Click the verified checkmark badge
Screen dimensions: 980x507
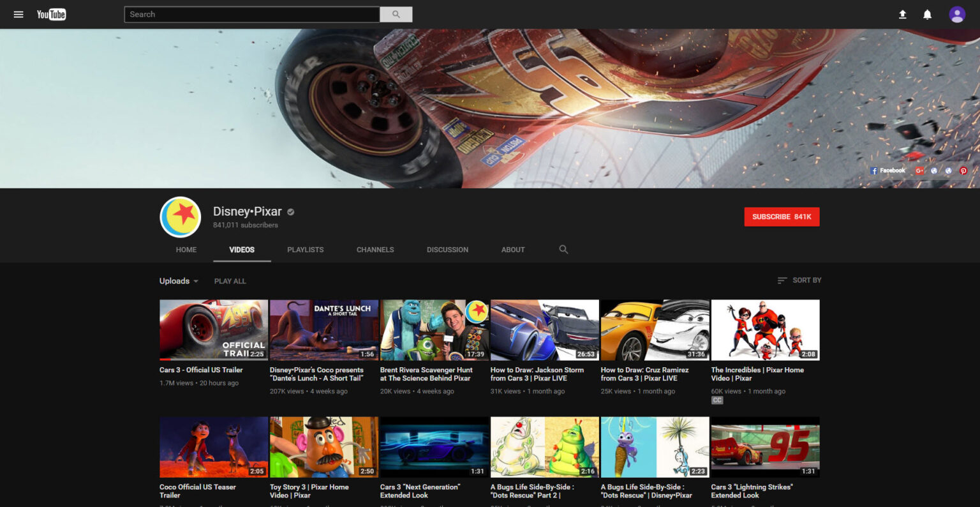291,211
